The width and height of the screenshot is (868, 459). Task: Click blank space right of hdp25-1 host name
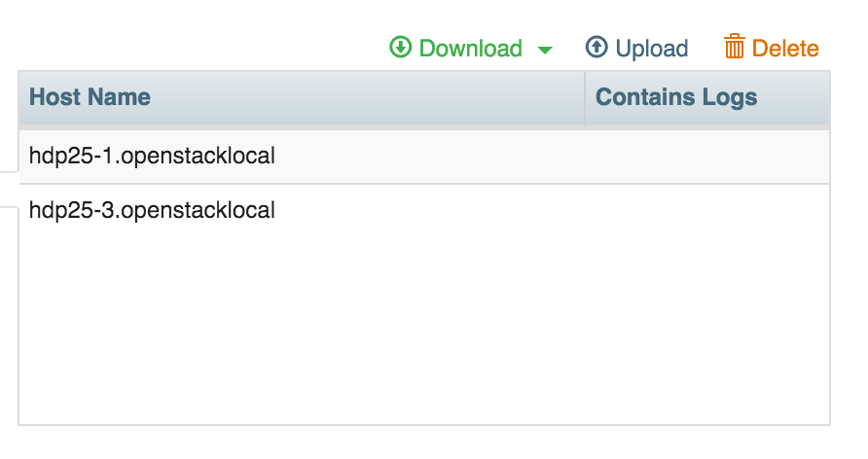coord(428,156)
